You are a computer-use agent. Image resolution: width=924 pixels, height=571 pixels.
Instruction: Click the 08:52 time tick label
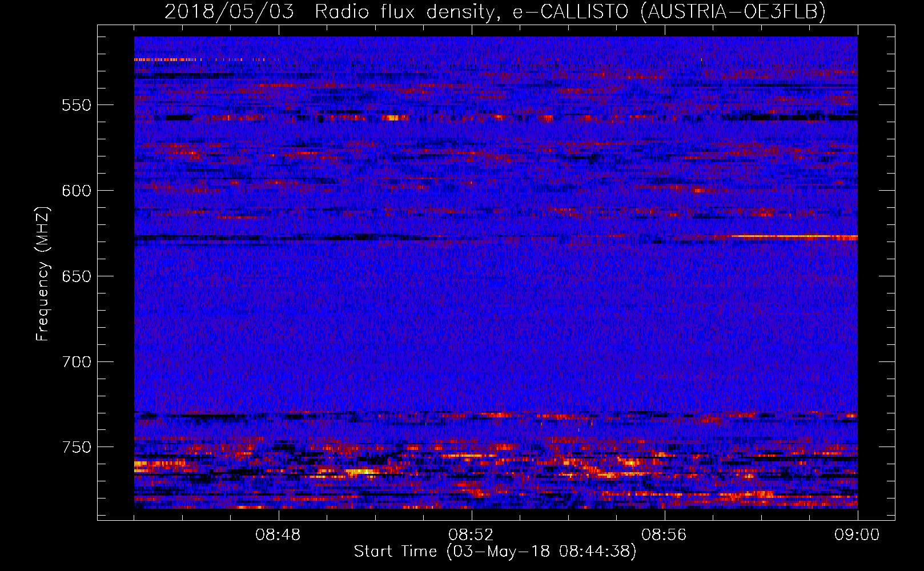(x=471, y=535)
